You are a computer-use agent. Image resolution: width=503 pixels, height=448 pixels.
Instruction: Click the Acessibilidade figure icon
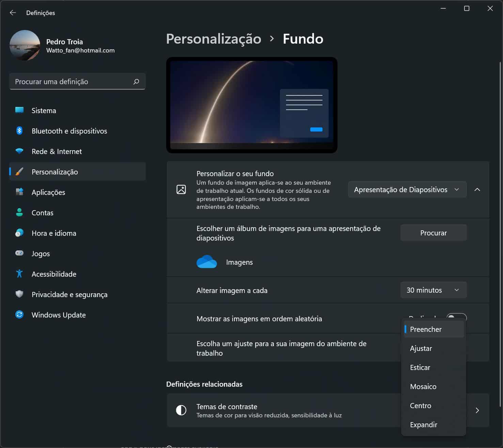coord(19,274)
